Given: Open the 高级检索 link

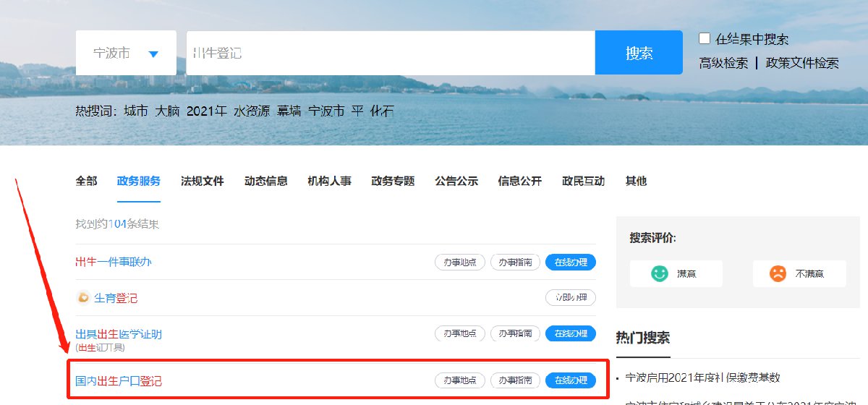Looking at the screenshot, I should click(x=723, y=63).
